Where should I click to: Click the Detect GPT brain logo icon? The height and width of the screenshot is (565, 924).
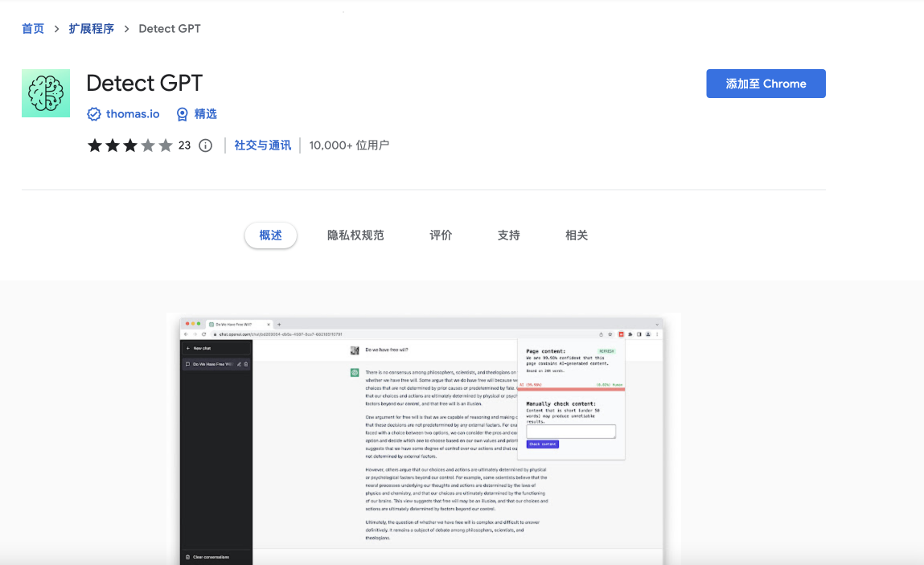coord(46,93)
